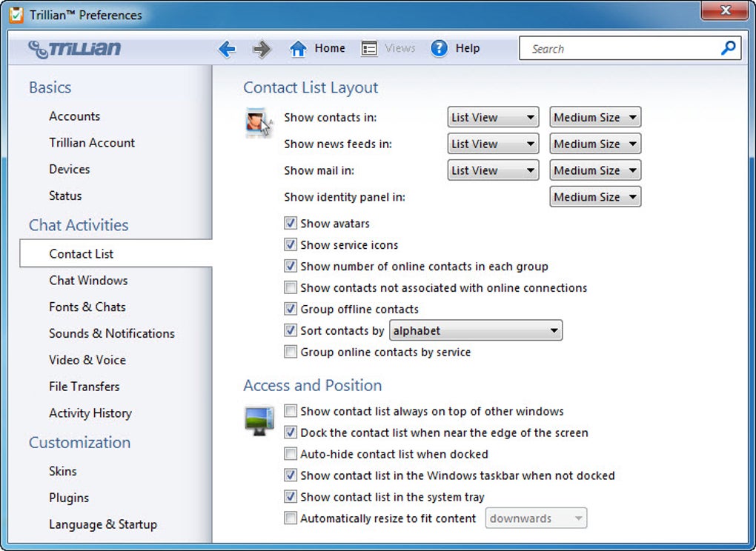Click the Home label in the toolbar
Screen dimensions: 756x551
[330, 48]
